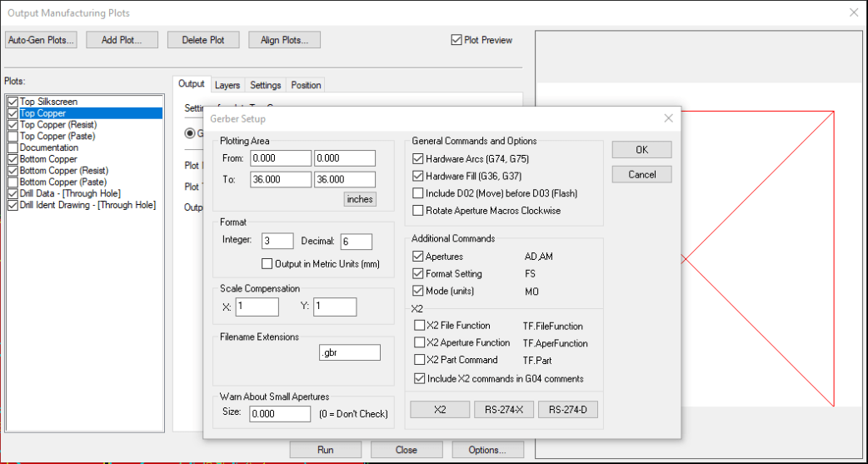Open the Align Plots dialog
This screenshot has height=464, width=868.
[284, 40]
